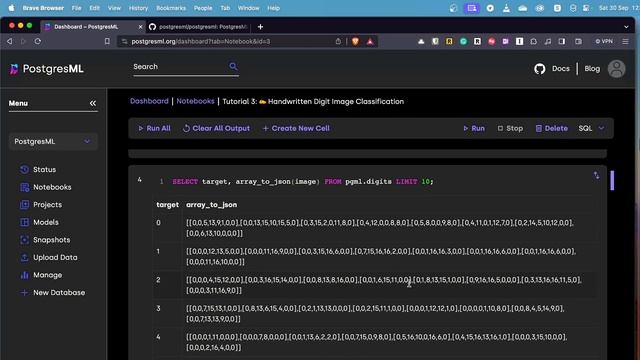Delete the selected cell

[x=551, y=128]
